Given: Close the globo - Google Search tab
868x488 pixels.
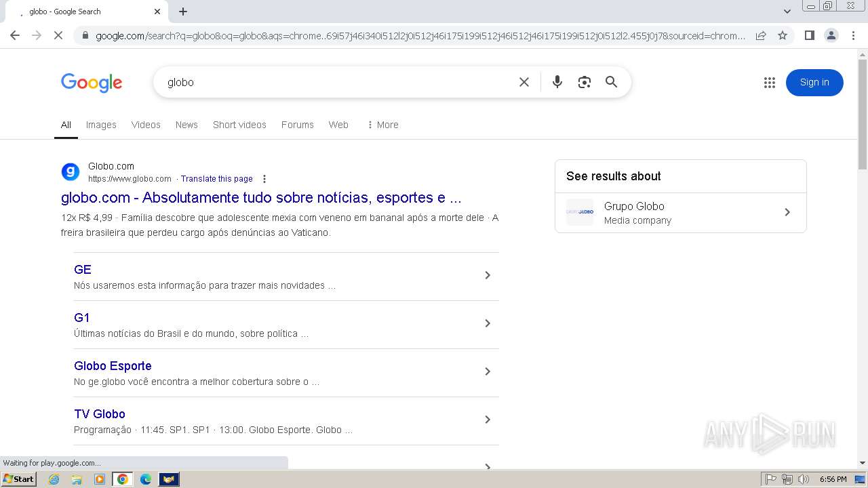Looking at the screenshot, I should [157, 12].
